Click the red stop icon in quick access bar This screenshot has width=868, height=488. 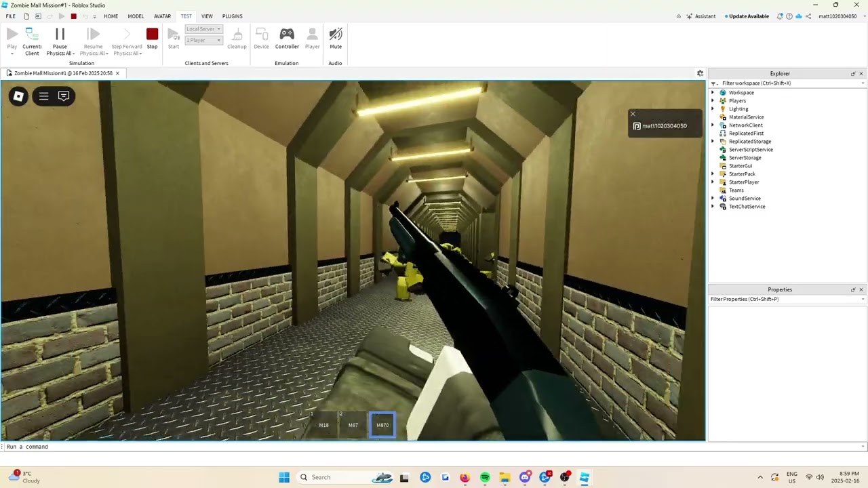click(x=73, y=16)
